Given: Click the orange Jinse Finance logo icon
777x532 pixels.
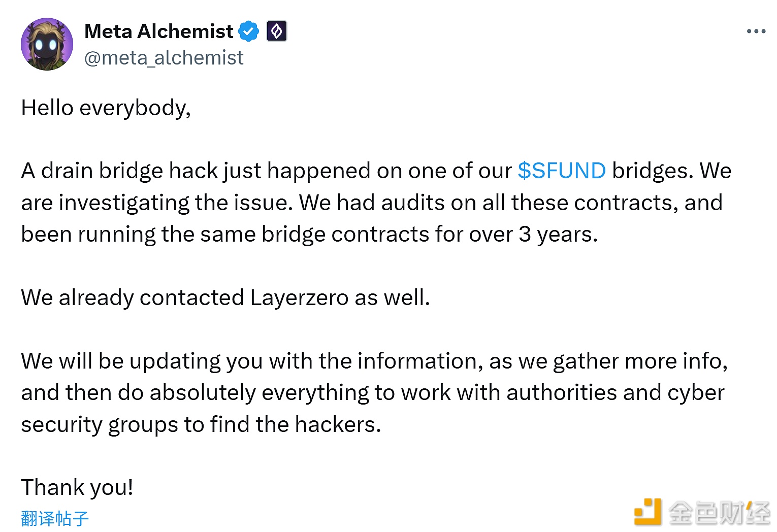Looking at the screenshot, I should click(x=648, y=512).
